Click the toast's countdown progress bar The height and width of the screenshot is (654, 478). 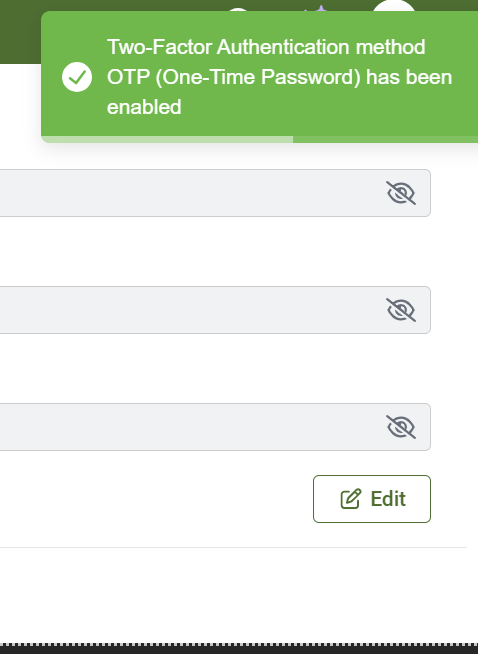click(259, 139)
